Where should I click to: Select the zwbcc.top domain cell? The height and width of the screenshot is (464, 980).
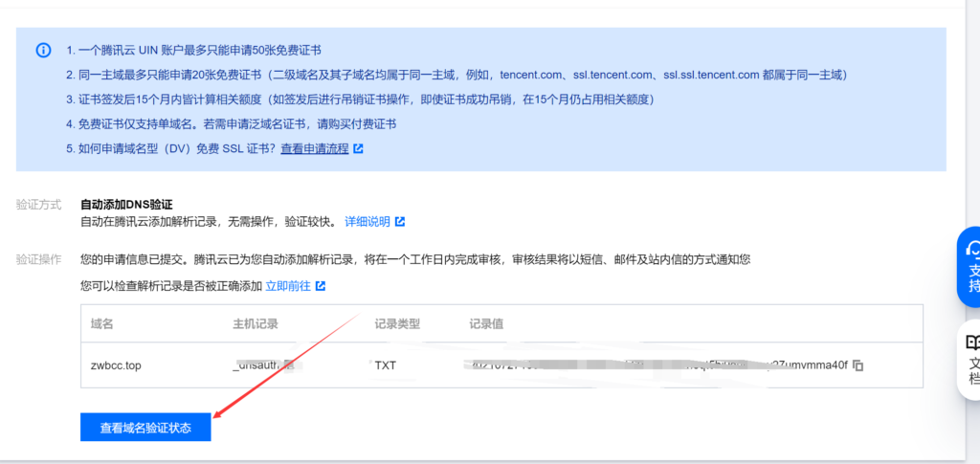pos(116,365)
